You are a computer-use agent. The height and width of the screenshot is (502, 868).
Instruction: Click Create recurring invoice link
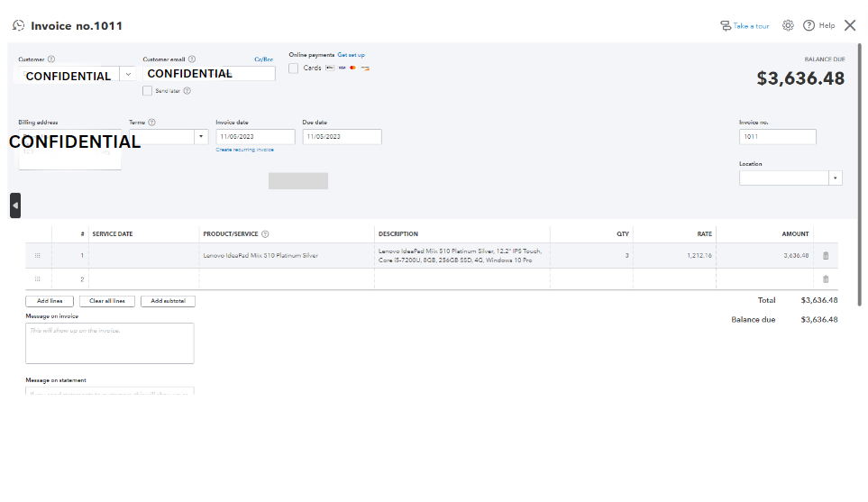(244, 150)
